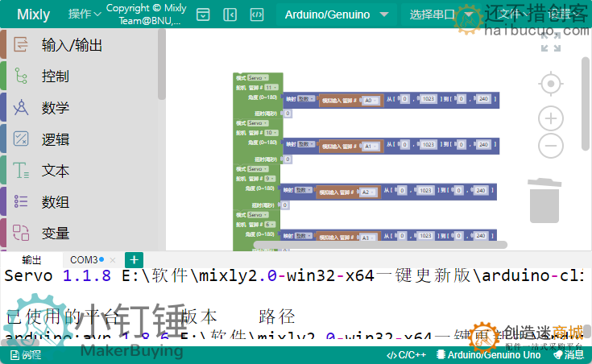Click the save-box icon next to the Copyright text
The height and width of the screenshot is (364, 592).
pos(203,14)
